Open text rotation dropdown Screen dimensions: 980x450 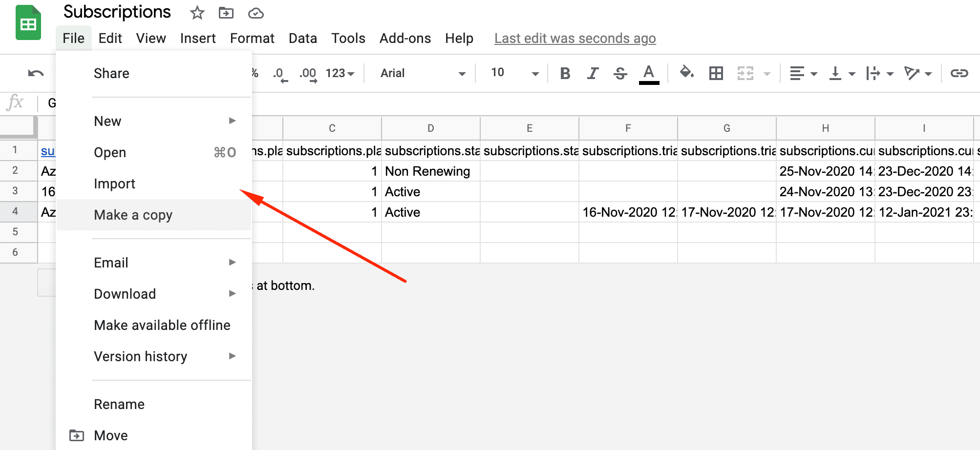click(x=918, y=73)
